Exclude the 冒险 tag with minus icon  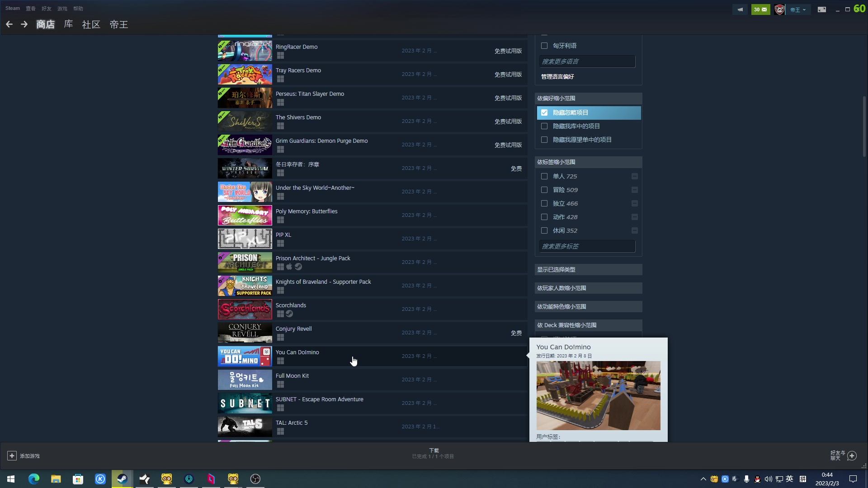tap(635, 190)
